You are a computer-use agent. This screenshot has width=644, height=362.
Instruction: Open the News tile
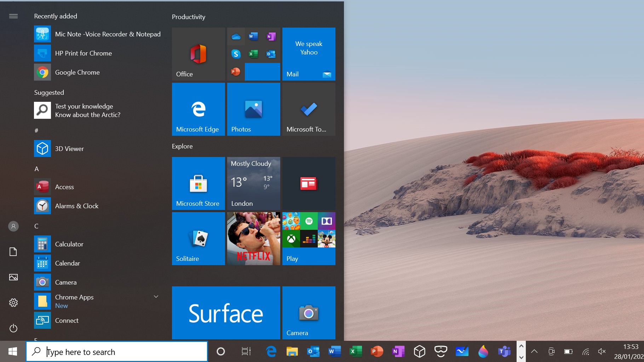[x=309, y=183]
